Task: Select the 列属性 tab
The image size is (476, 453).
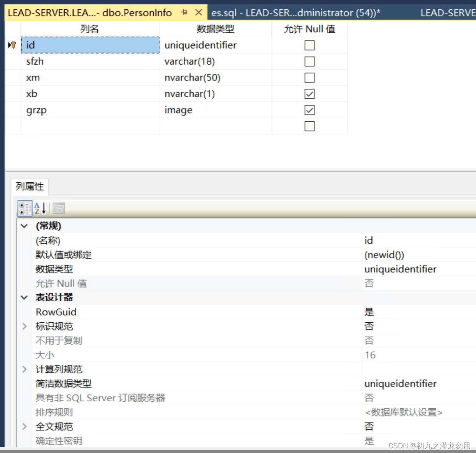Action: (x=30, y=186)
